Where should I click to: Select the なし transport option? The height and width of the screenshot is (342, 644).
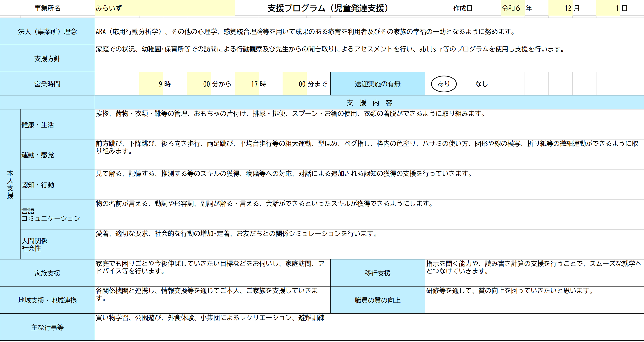pyautogui.click(x=481, y=84)
